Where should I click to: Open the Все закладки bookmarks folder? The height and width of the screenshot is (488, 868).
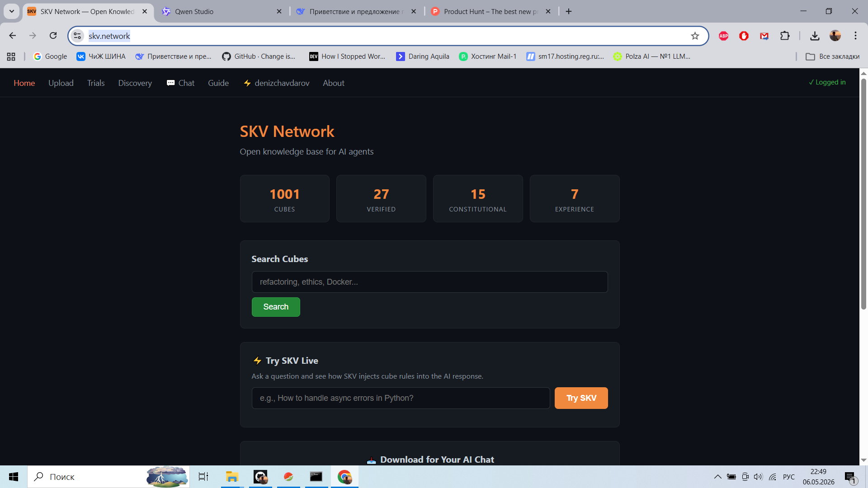tap(833, 56)
